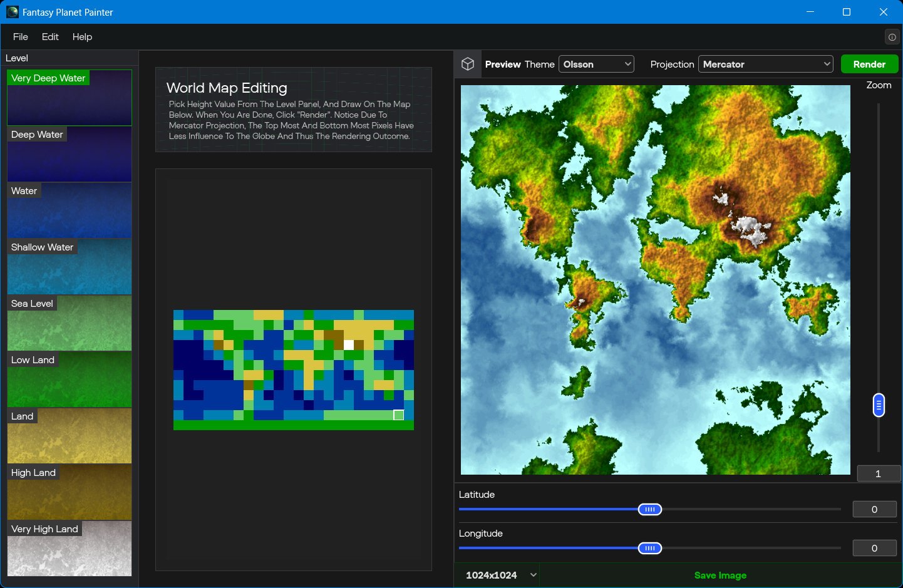Select the Low Land level swatch

coord(70,379)
